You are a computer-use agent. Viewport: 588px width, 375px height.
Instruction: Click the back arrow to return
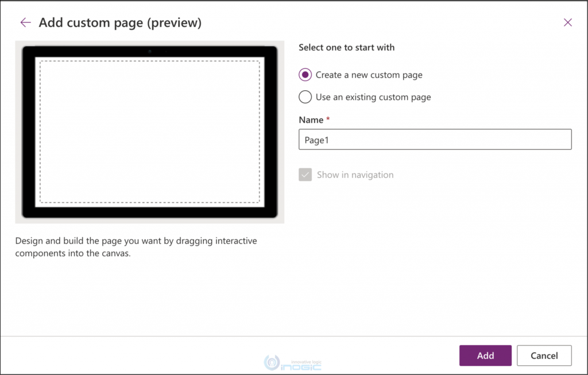[x=25, y=22]
